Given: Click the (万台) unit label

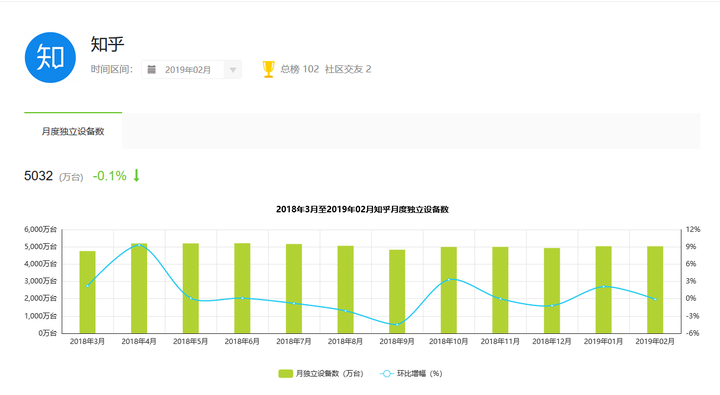Looking at the screenshot, I should point(71,177).
